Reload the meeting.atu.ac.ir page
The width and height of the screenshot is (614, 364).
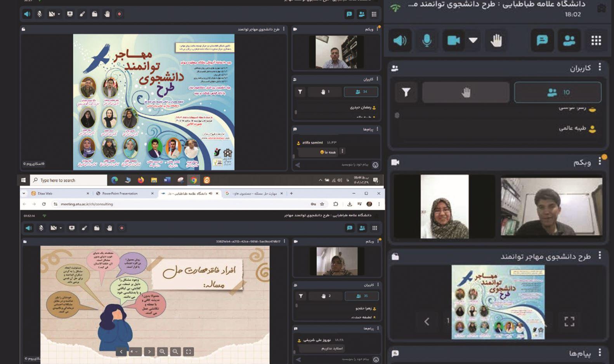point(44,204)
